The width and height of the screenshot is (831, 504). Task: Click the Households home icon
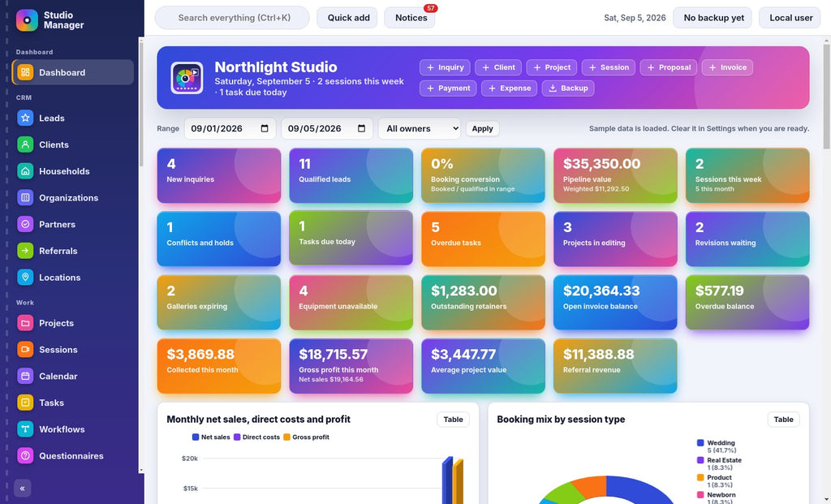25,170
